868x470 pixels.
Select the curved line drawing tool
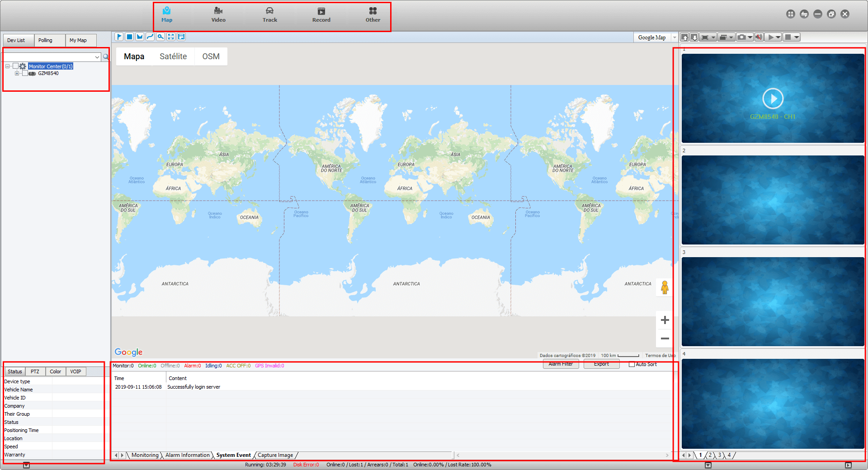pyautogui.click(x=150, y=37)
